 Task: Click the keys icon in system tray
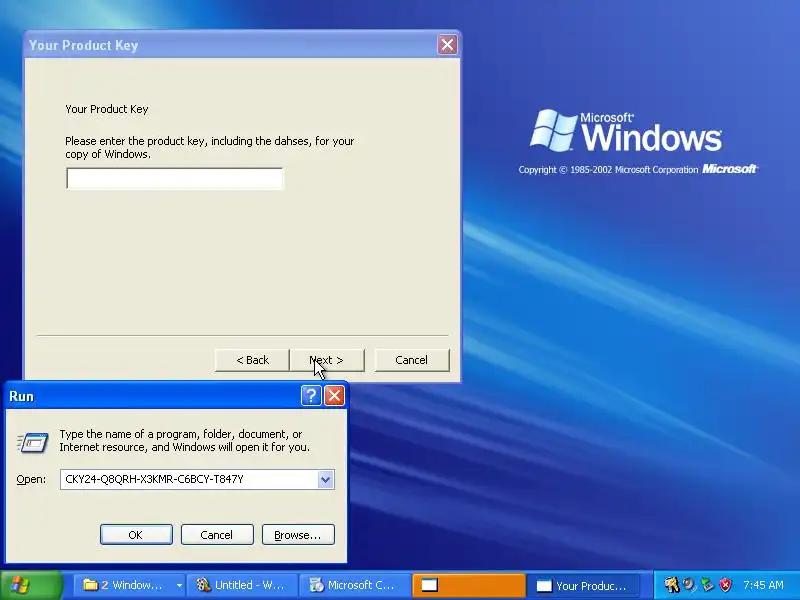click(671, 585)
